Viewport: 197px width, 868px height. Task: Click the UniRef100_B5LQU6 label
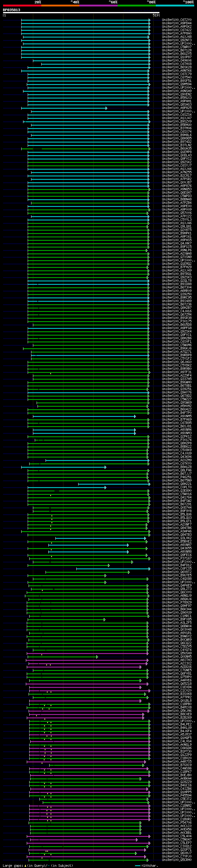point(177,515)
